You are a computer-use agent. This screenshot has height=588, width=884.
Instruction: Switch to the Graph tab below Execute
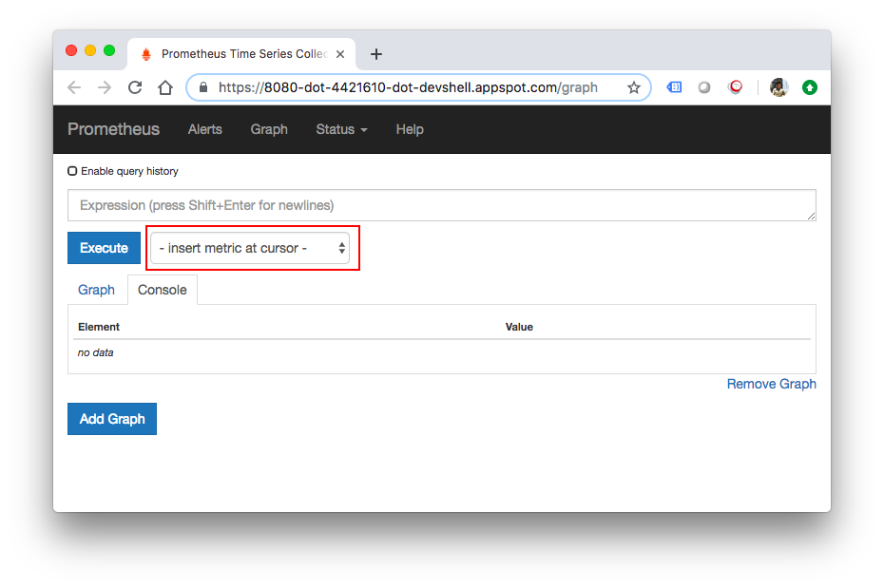coord(96,290)
